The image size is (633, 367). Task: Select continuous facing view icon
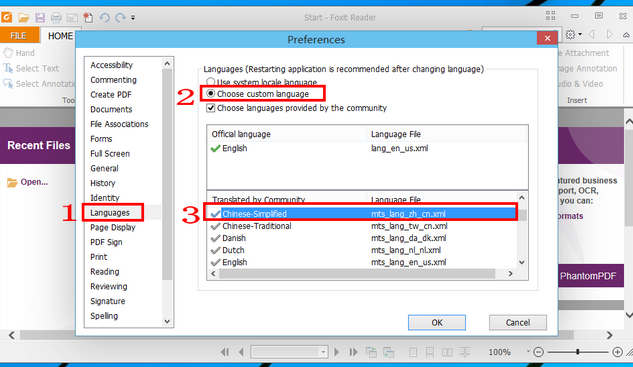pyautogui.click(x=465, y=352)
